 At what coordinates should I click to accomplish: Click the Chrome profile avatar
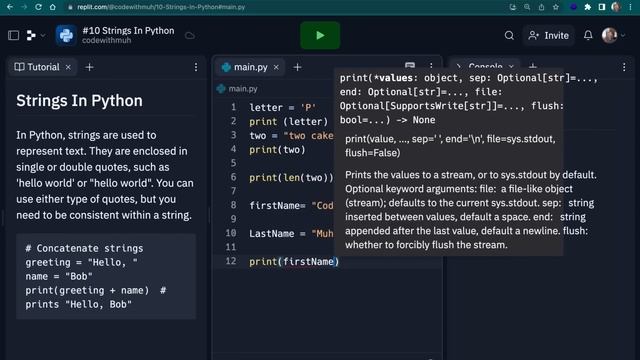(x=616, y=7)
